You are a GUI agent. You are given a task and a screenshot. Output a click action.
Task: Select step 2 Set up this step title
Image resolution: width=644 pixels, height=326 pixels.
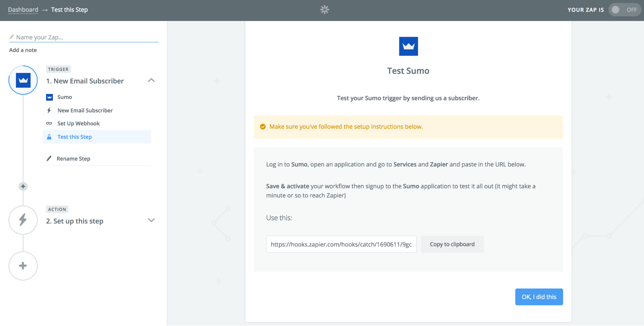74,221
